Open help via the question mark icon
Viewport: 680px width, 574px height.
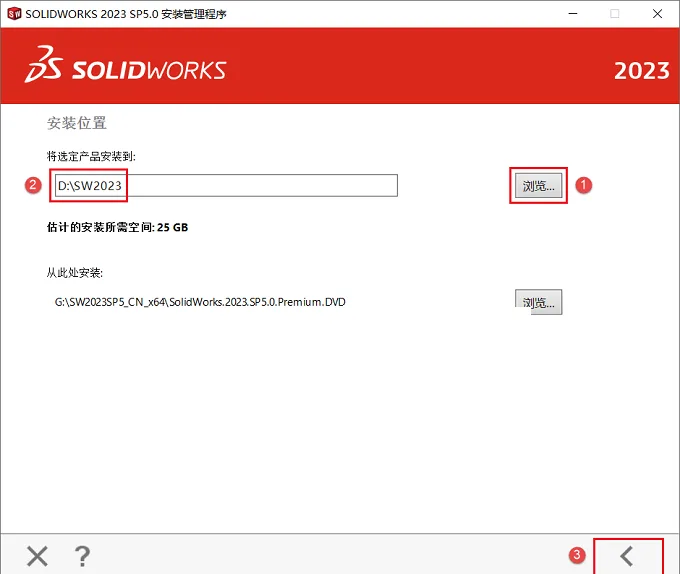pyautogui.click(x=82, y=556)
